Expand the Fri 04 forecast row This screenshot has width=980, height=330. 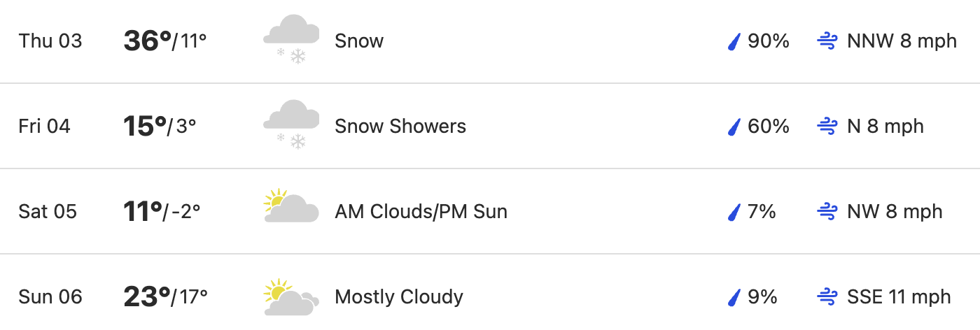(490, 127)
